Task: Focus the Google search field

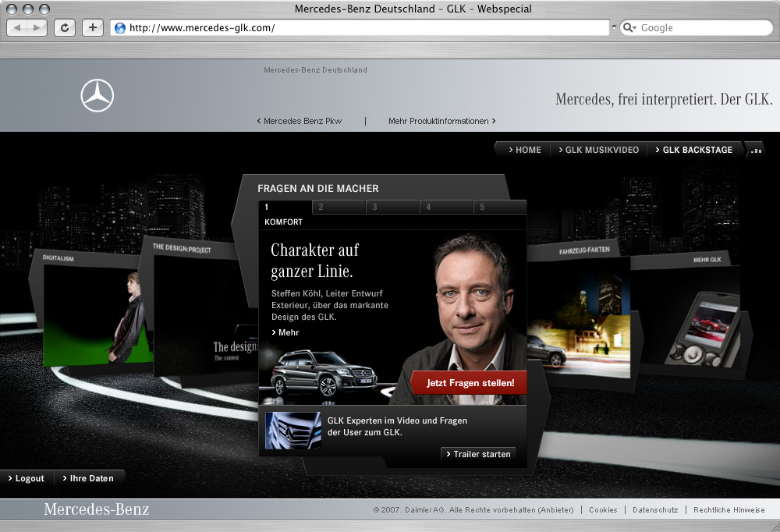Action: (697, 28)
